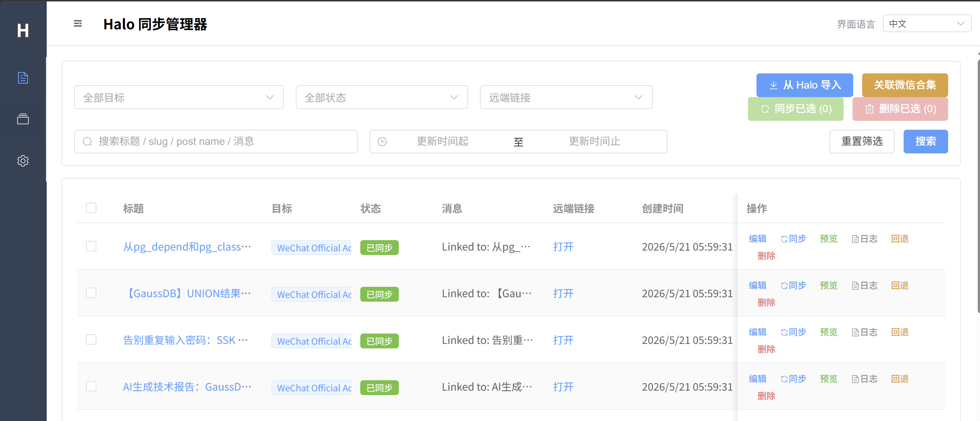Open remote link 打开 for AI生成技术报告 row

click(x=563, y=387)
